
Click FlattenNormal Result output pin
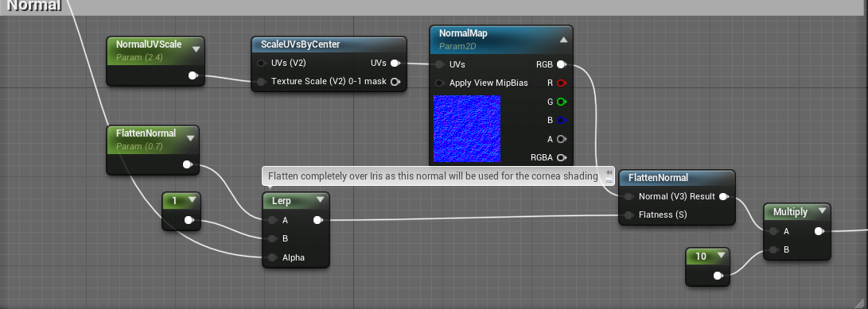point(723,197)
